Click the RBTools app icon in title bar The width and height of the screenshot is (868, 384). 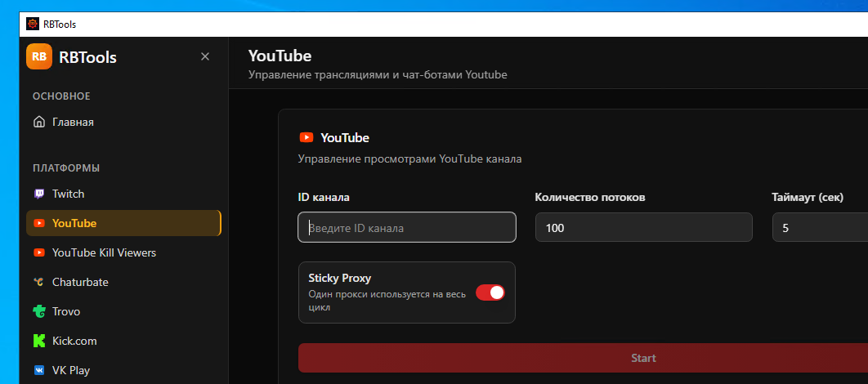coord(33,25)
